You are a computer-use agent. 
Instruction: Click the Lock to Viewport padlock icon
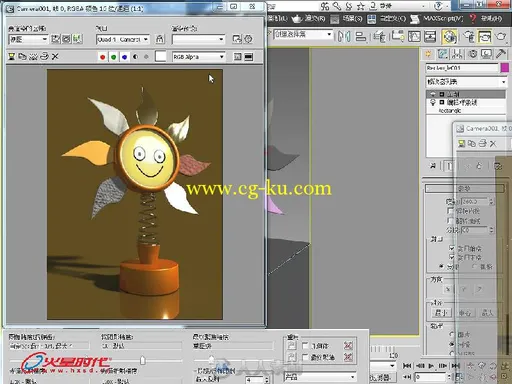(x=160, y=39)
